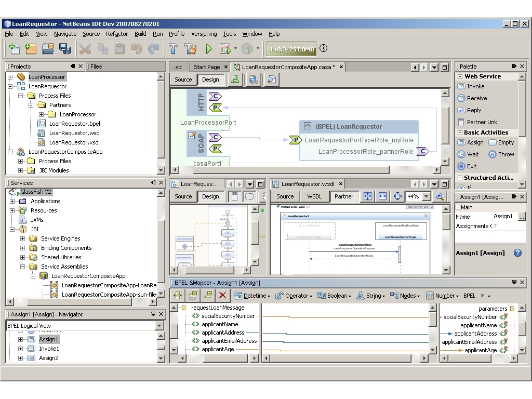The image size is (532, 399).
Task: Switch to the LoanRequestor.wsdl tab
Action: point(308,184)
